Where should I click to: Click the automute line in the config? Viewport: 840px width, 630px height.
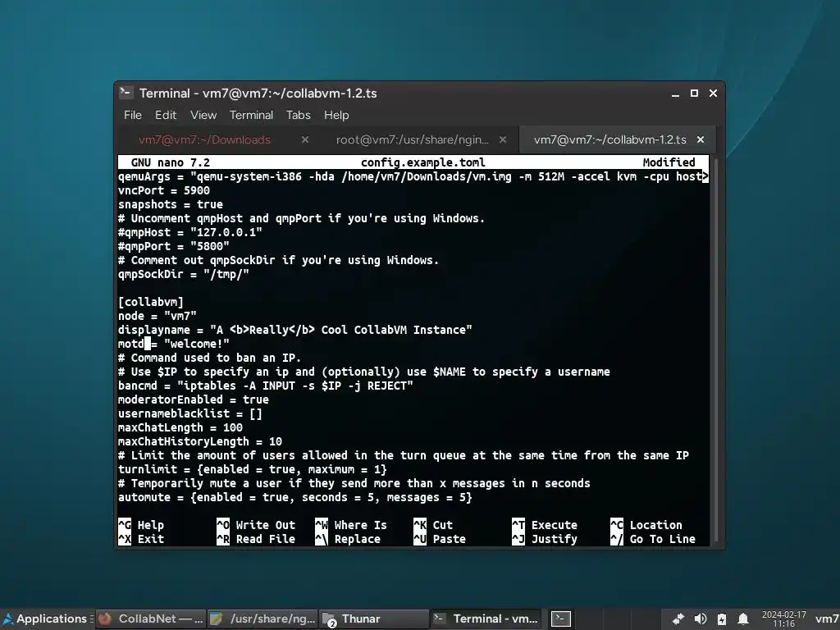pyautogui.click(x=295, y=496)
